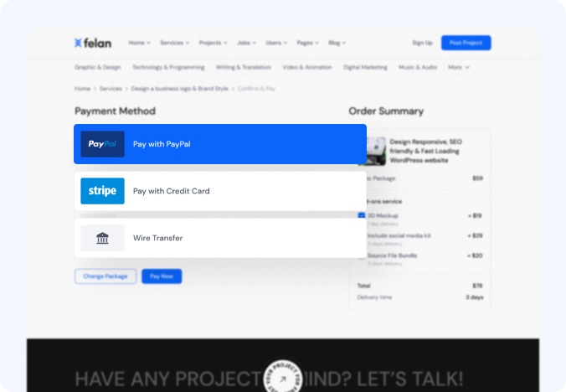566x392 pixels.
Task: Open the Projects navigation dropdown
Action: [213, 43]
